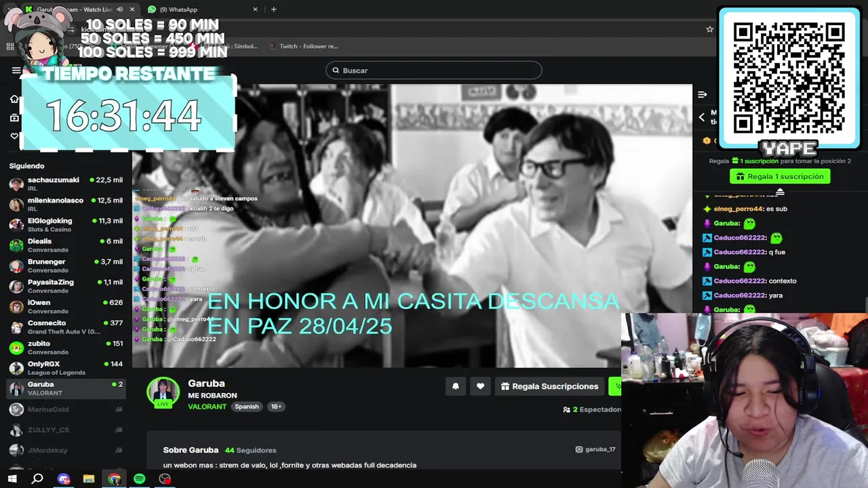The height and width of the screenshot is (488, 868).
Task: Open zubito channel in the sidebar
Action: (66, 347)
